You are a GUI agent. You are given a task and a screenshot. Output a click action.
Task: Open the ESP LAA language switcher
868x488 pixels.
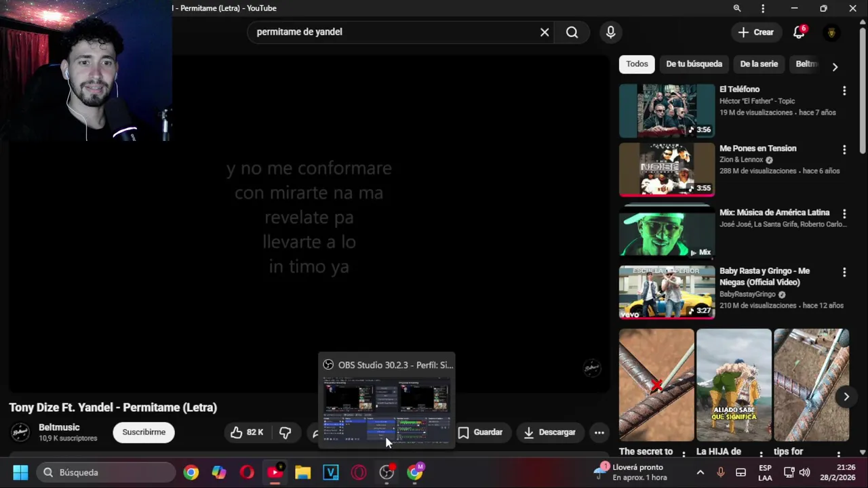765,472
